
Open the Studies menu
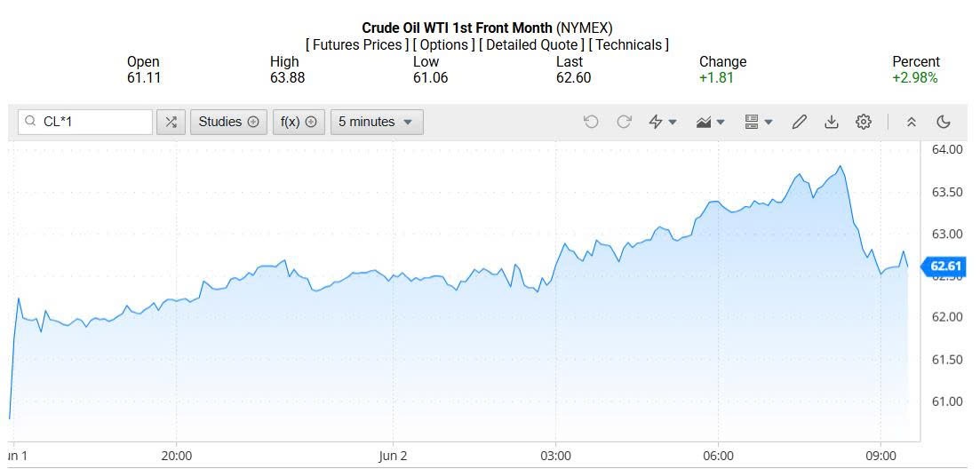(228, 122)
